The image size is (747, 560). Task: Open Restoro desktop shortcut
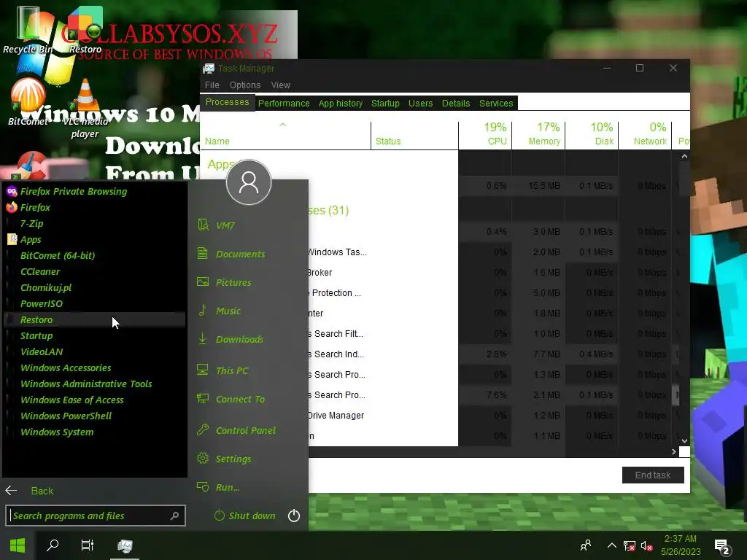pos(85,30)
